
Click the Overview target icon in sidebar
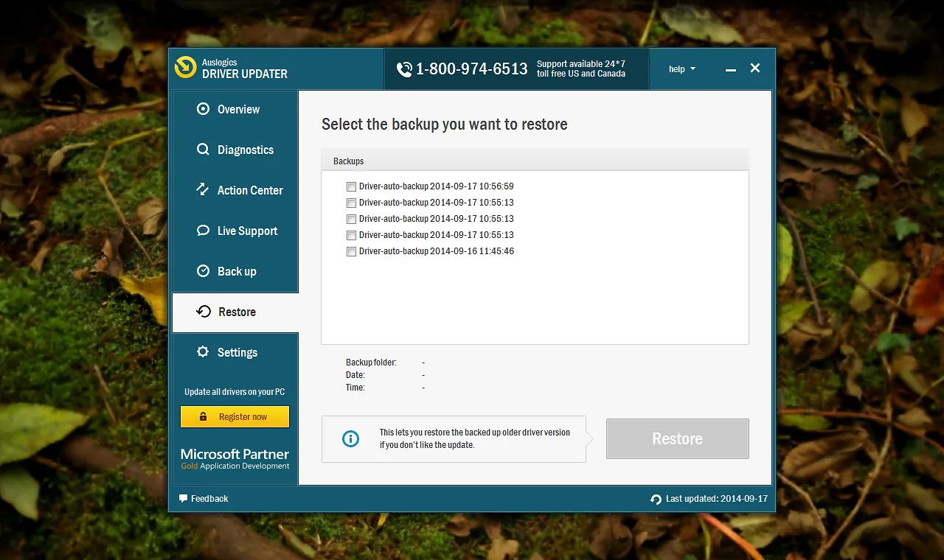(x=203, y=109)
